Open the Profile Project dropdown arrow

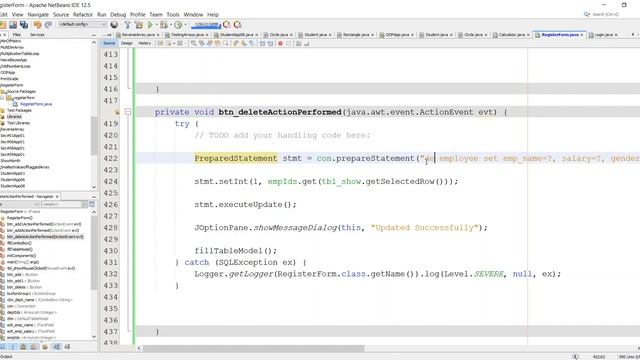pyautogui.click(x=185, y=25)
